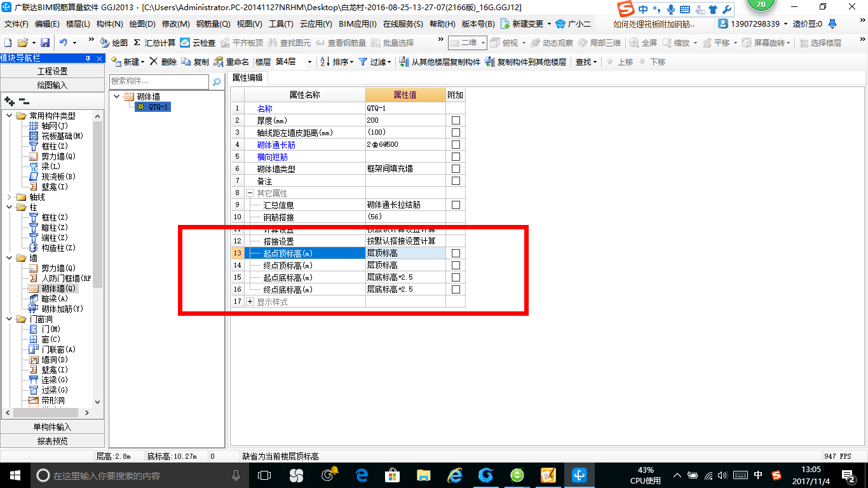Expand the 轴线 tree folder
This screenshot has height=488, width=868.
point(9,197)
